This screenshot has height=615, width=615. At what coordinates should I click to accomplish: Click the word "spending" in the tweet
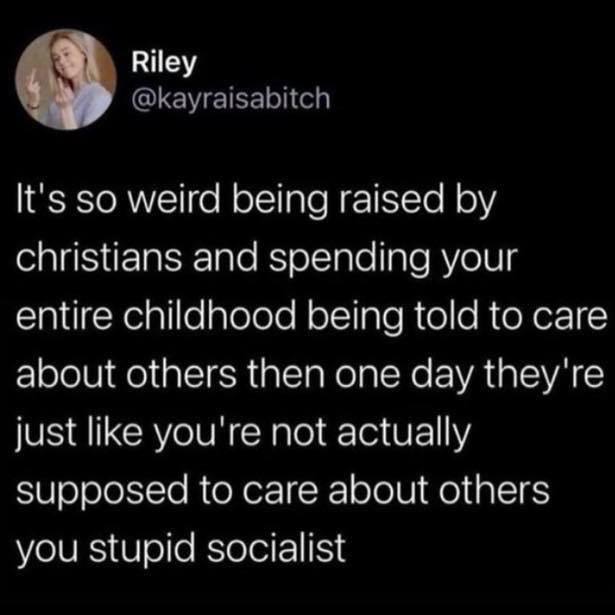point(349,260)
